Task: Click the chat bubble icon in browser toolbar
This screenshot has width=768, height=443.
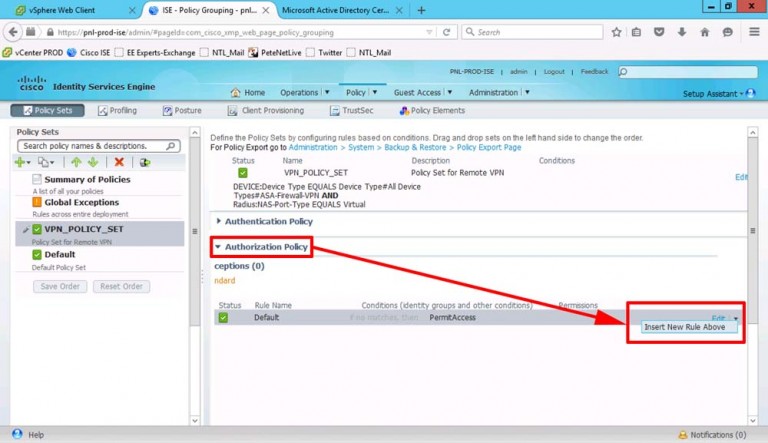Action: point(728,32)
